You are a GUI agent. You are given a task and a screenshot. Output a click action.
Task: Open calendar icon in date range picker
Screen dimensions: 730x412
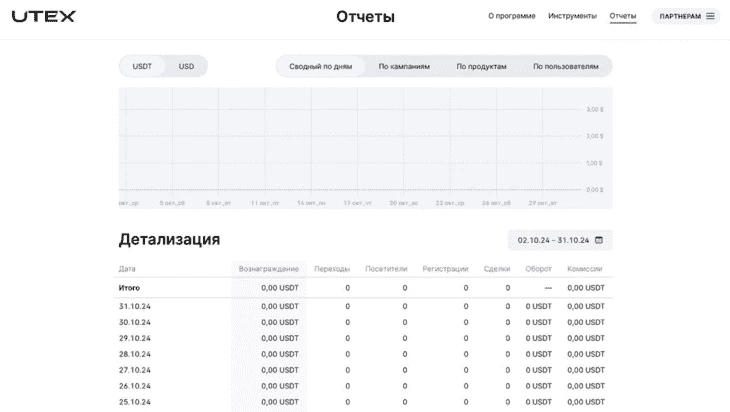click(599, 240)
